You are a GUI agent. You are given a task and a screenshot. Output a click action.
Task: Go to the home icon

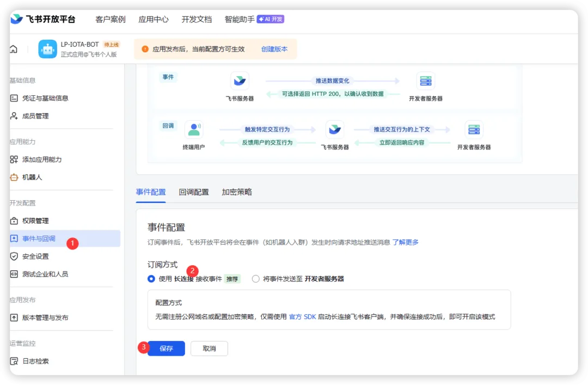(x=14, y=49)
